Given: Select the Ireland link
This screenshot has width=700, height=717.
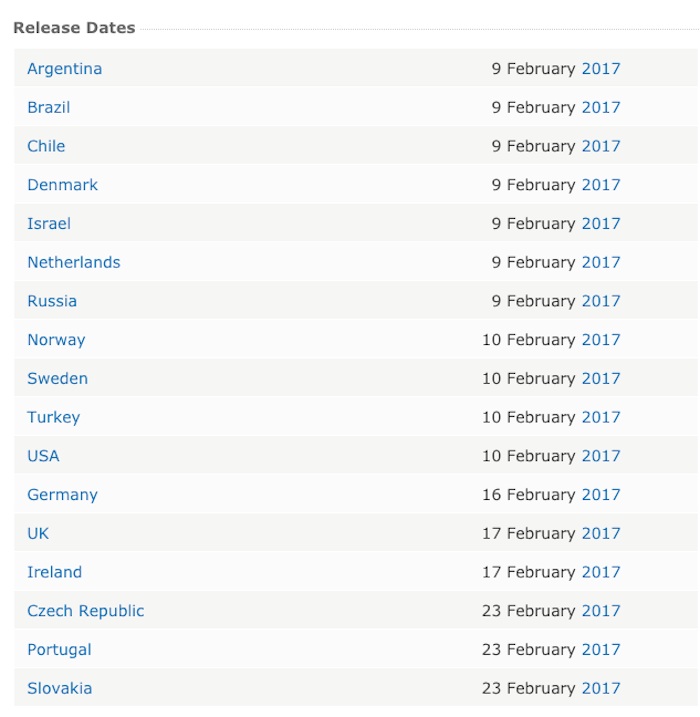Looking at the screenshot, I should point(54,572).
